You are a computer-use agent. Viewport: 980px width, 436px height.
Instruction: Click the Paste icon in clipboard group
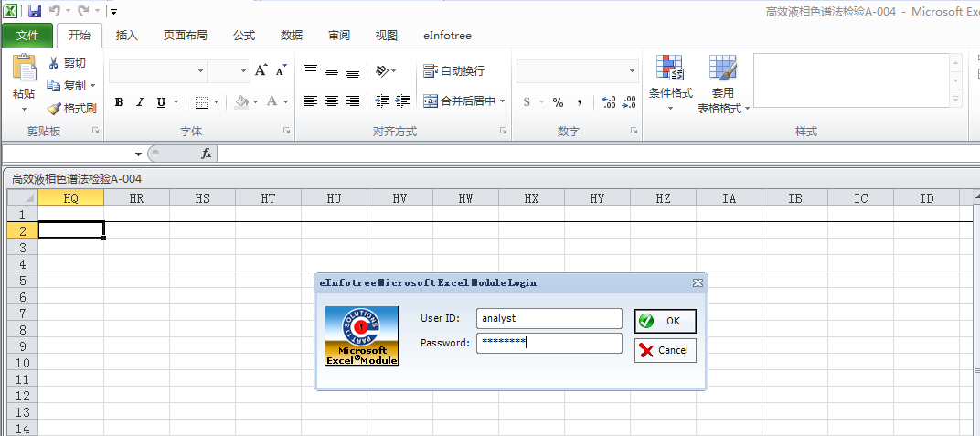point(24,69)
